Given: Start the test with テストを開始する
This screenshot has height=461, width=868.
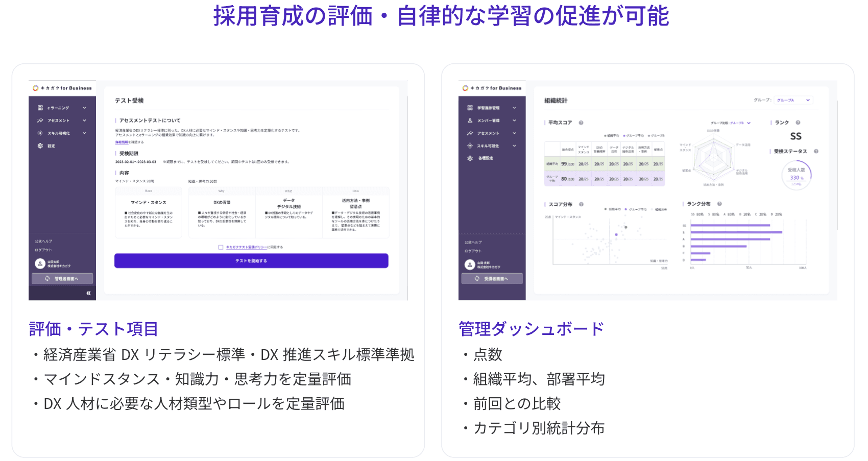Looking at the screenshot, I should point(251,261).
